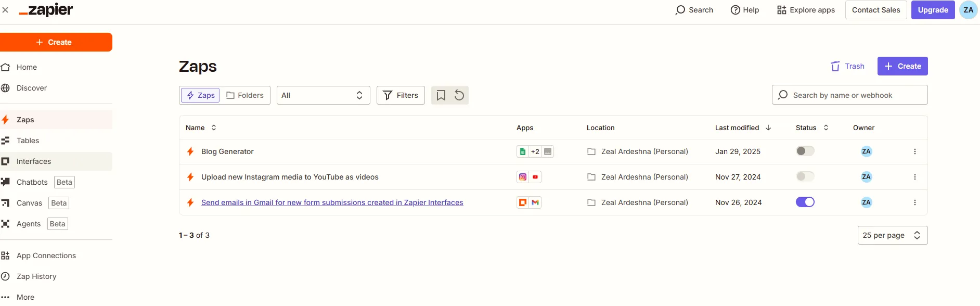Toggle the Instagram to YouTube zap status
This screenshot has height=306, width=980.
805,176
